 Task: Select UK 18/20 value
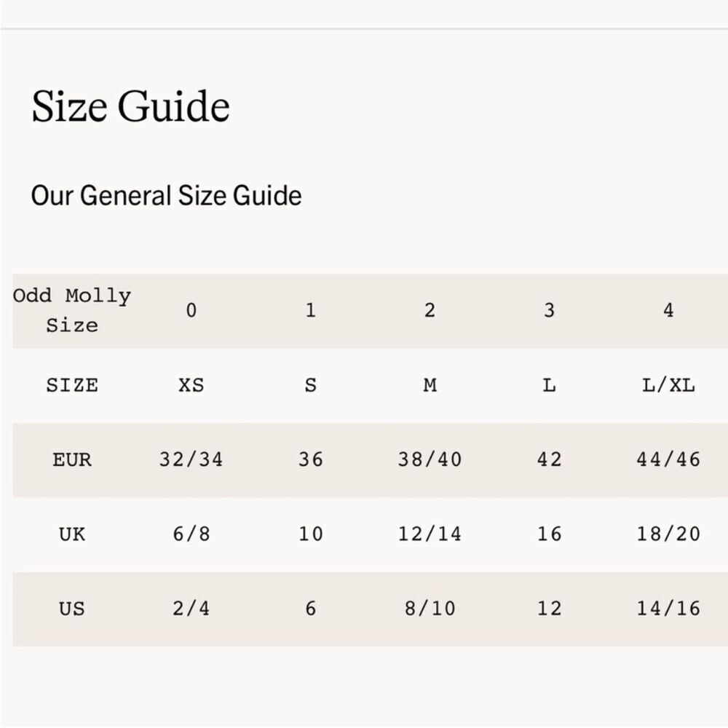coord(668,534)
